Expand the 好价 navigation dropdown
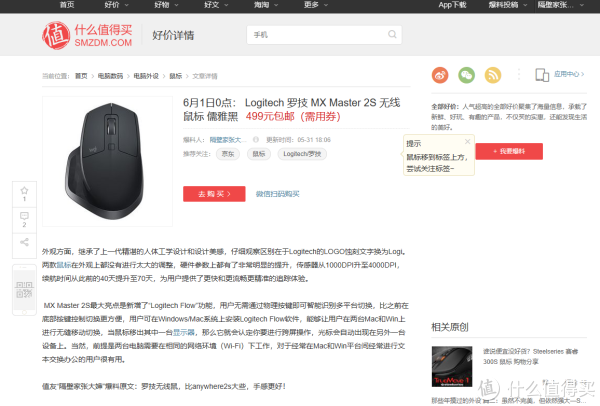This screenshot has width=600, height=406. [116, 5]
